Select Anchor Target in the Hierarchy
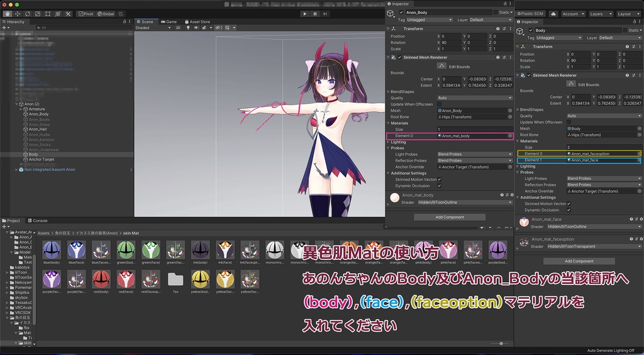Image resolution: width=644 pixels, height=355 pixels. [x=41, y=159]
